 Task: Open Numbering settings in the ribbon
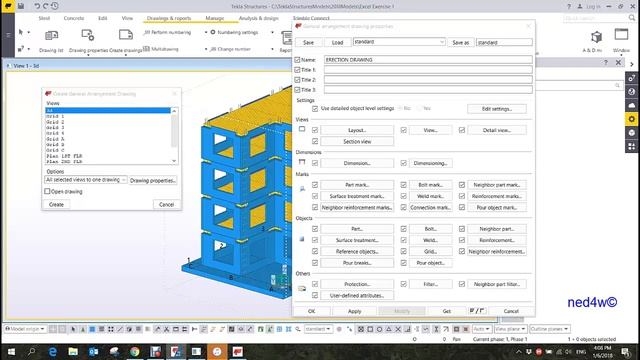[234, 32]
